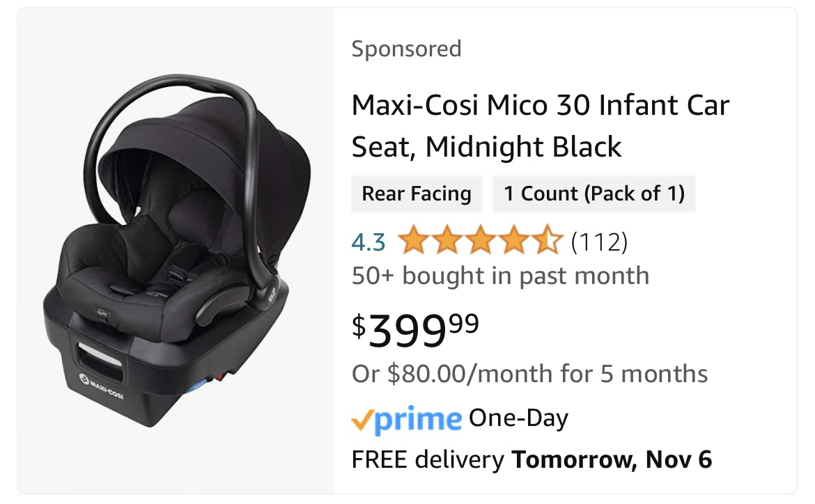Click the half-filled fifth star
This screenshot has height=504, width=815.
(548, 240)
